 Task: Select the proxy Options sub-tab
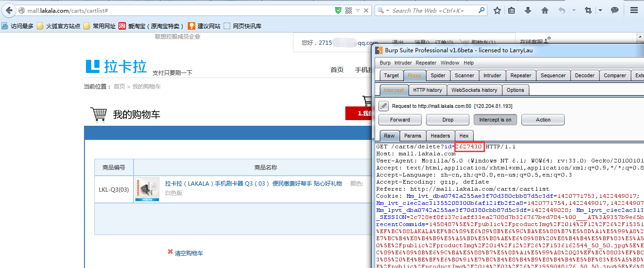pyautogui.click(x=515, y=90)
